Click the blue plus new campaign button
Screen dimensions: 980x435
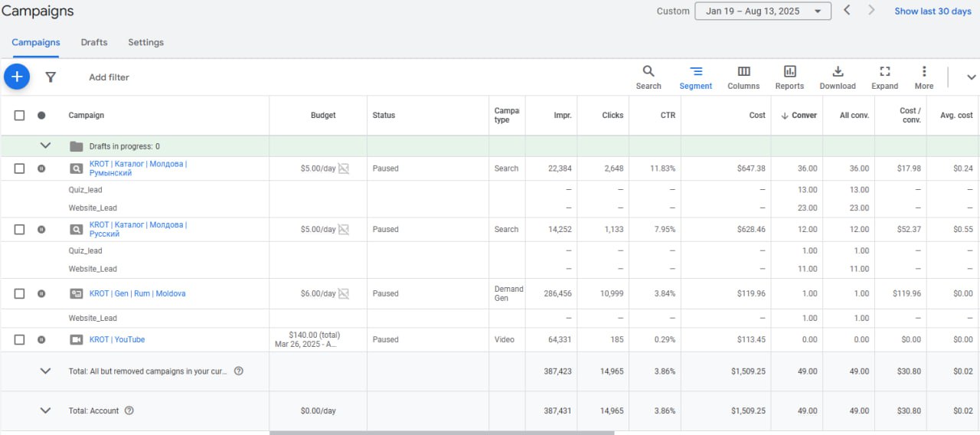point(17,77)
